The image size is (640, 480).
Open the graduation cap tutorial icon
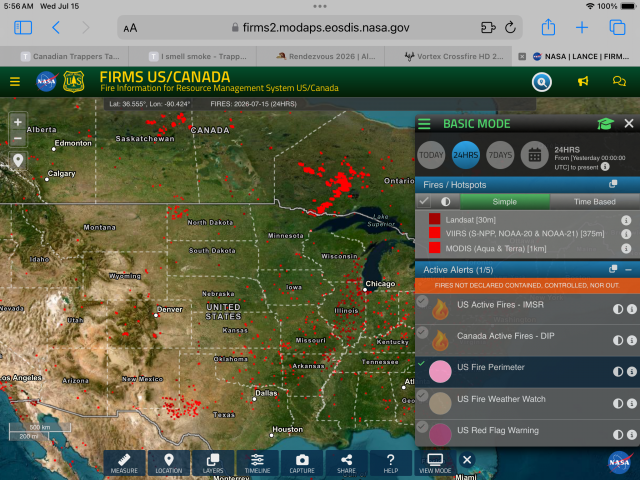tap(605, 124)
